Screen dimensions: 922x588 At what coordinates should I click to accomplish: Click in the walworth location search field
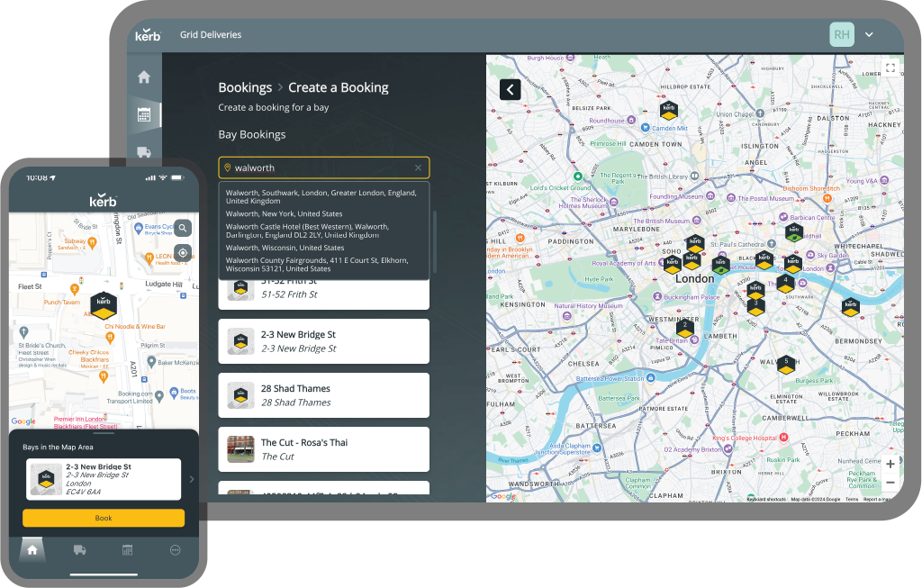point(324,167)
